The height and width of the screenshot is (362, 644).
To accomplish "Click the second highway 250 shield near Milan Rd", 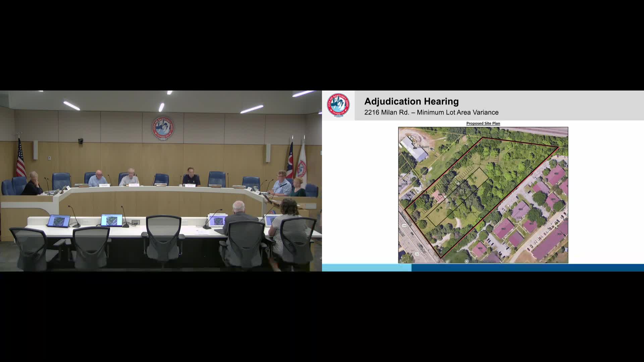I will pos(417,253).
